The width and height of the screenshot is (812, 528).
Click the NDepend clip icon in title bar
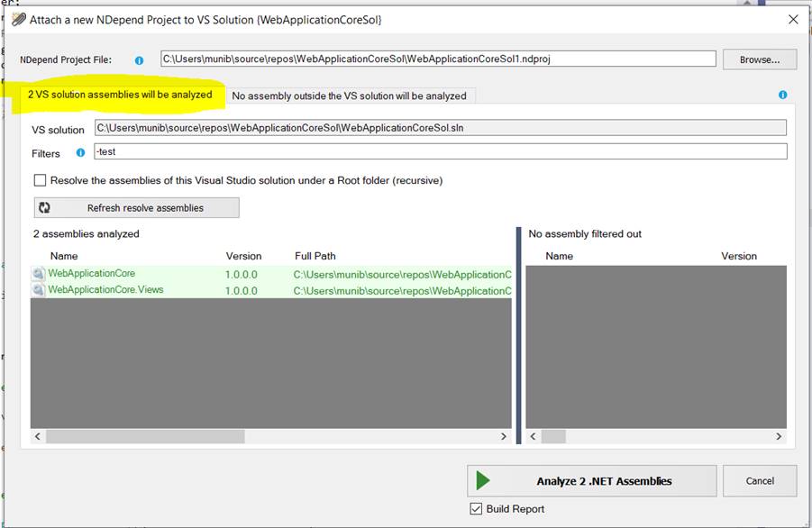pos(16,19)
